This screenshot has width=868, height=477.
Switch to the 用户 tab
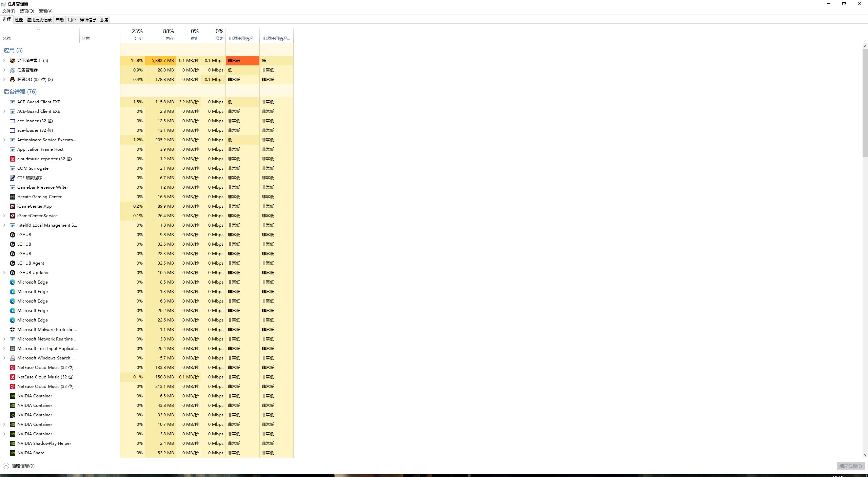tap(72, 20)
